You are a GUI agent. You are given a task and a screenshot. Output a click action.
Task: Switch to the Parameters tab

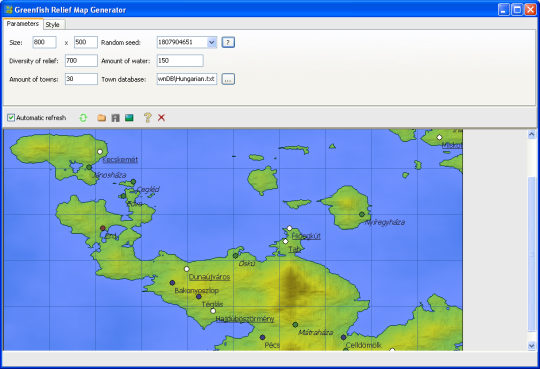pyautogui.click(x=23, y=24)
